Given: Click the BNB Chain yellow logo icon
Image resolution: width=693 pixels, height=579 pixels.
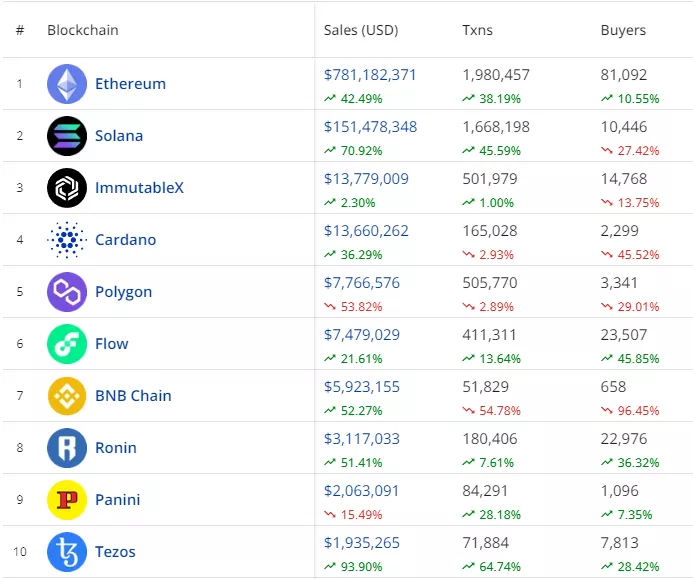Looking at the screenshot, I should click(x=67, y=396).
